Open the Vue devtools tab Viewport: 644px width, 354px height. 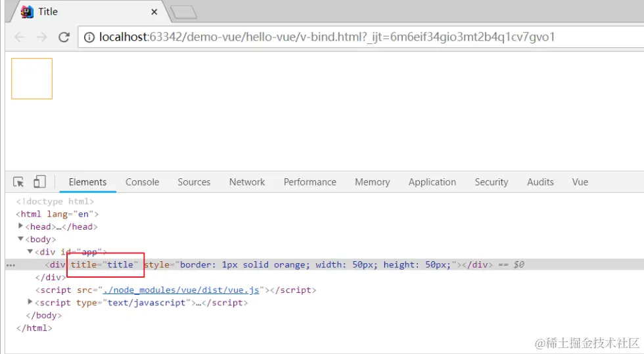pyautogui.click(x=580, y=182)
